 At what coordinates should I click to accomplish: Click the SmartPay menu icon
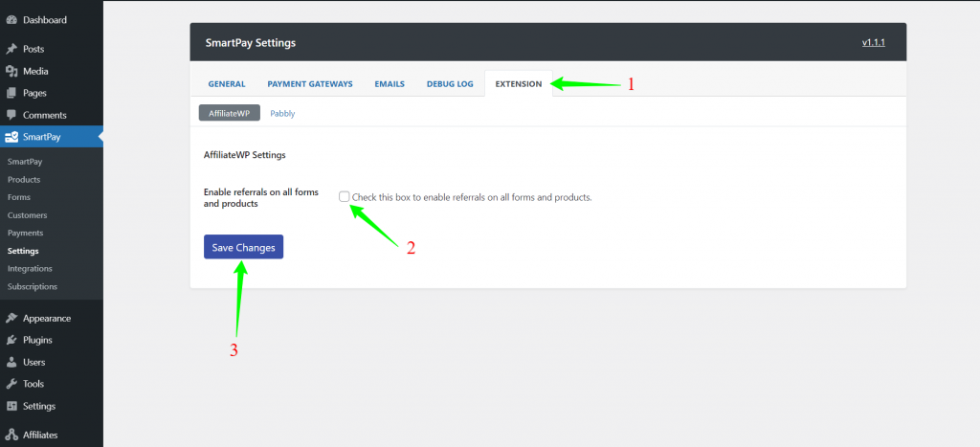pyautogui.click(x=11, y=137)
